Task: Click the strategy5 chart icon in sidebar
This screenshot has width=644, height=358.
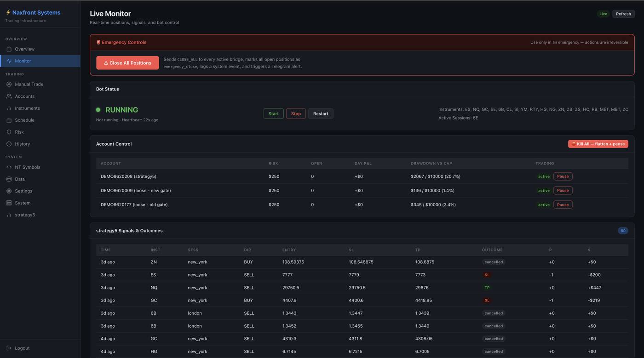Action: tap(9, 215)
